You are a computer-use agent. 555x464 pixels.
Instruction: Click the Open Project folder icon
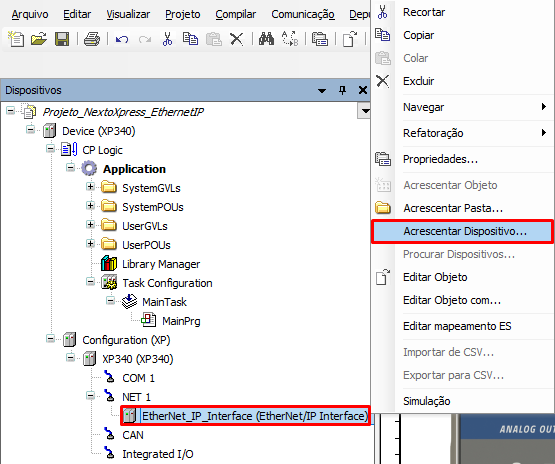(39, 39)
